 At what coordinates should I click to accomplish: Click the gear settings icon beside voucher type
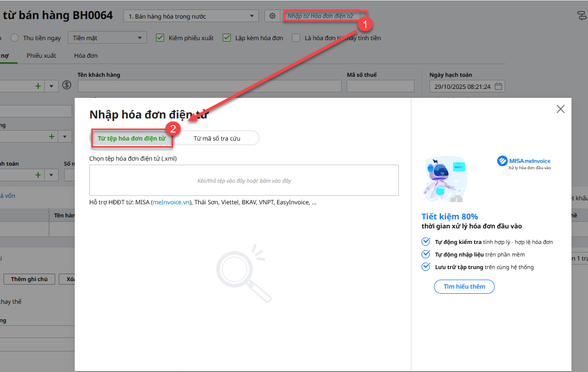(272, 16)
